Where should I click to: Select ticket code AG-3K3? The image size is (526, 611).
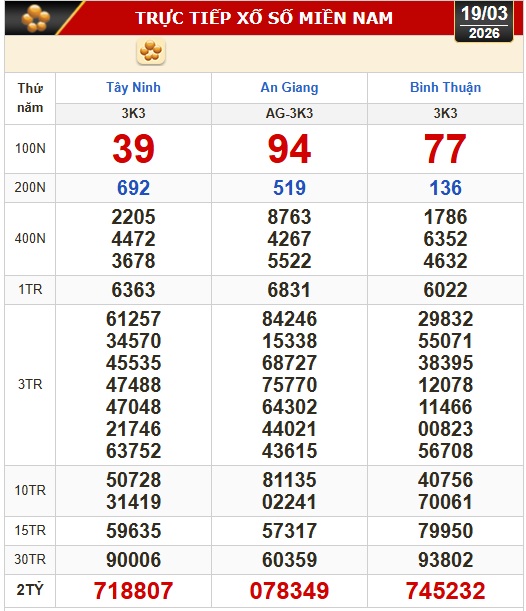[289, 113]
